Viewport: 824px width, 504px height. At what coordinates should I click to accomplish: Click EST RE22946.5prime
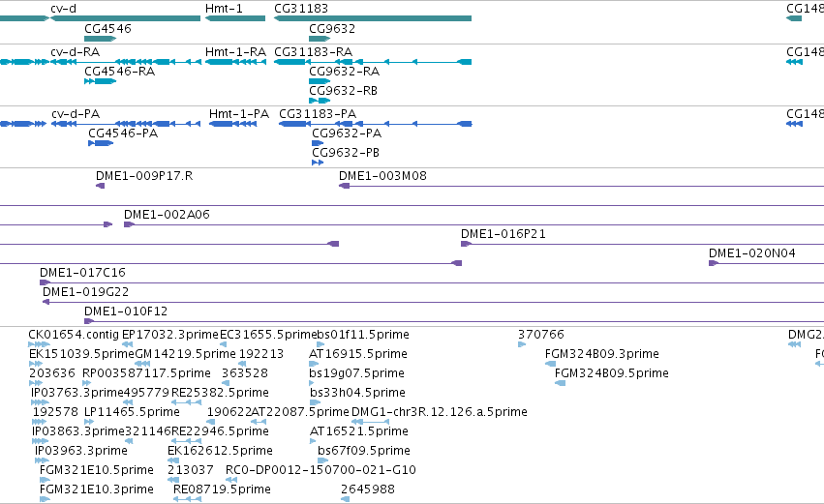click(x=187, y=441)
